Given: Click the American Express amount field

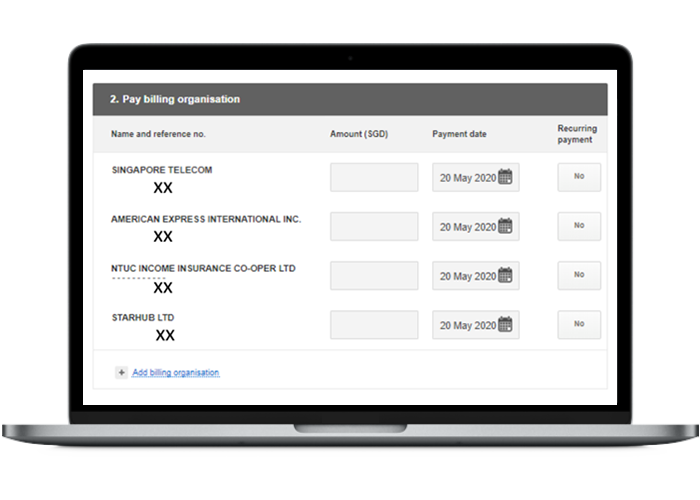Looking at the screenshot, I should (x=374, y=226).
